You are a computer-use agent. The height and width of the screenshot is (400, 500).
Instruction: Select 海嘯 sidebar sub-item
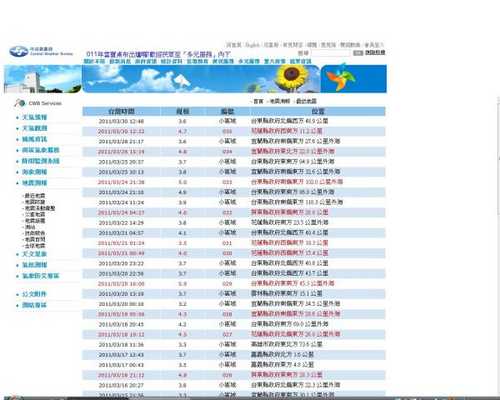30,227
